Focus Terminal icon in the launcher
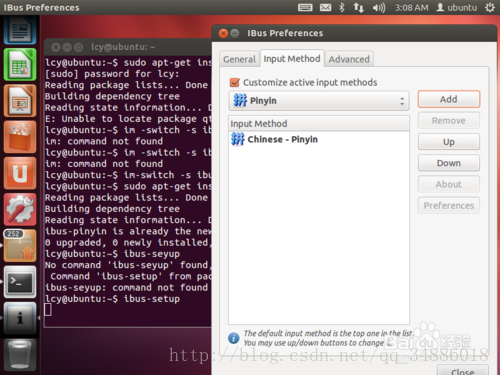This screenshot has width=500, height=375. pyautogui.click(x=20, y=282)
